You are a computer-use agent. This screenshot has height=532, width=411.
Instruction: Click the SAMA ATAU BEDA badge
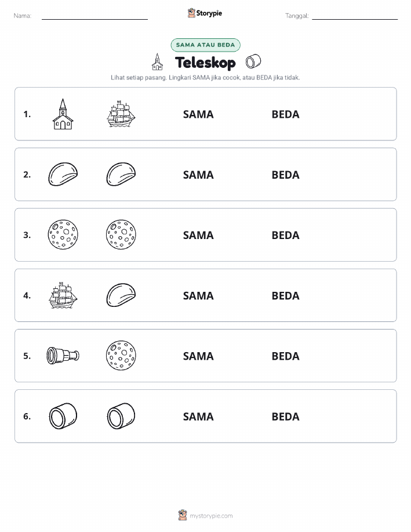tap(205, 45)
